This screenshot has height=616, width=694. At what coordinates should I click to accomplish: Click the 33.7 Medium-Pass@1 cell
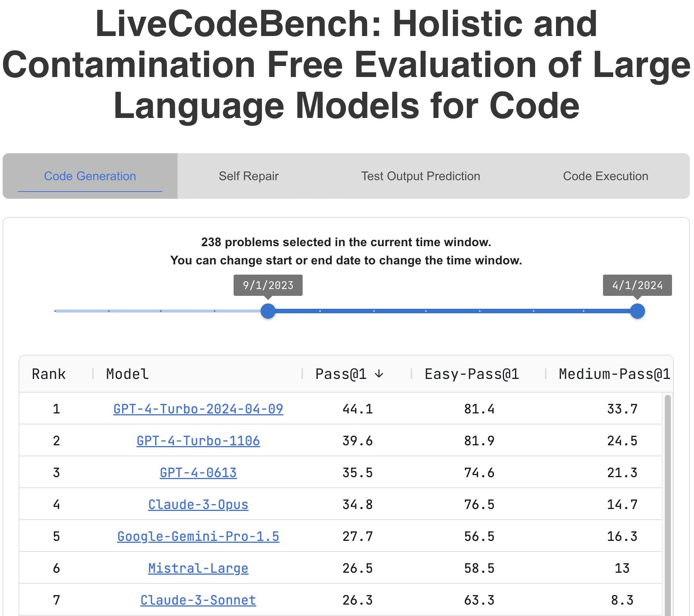point(622,409)
